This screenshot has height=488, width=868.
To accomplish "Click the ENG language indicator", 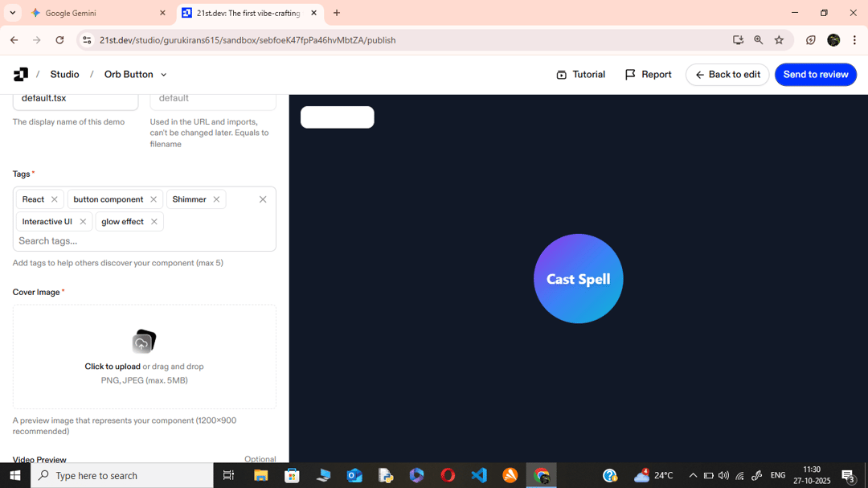I will (x=778, y=475).
